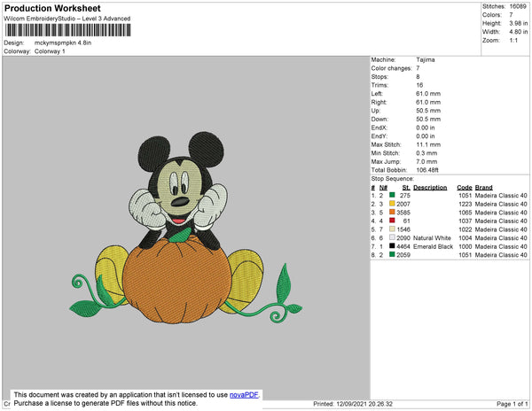Image resolution: width=532 pixels, height=411 pixels.
Task: Click the 'N#' column header
Action: click(383, 188)
